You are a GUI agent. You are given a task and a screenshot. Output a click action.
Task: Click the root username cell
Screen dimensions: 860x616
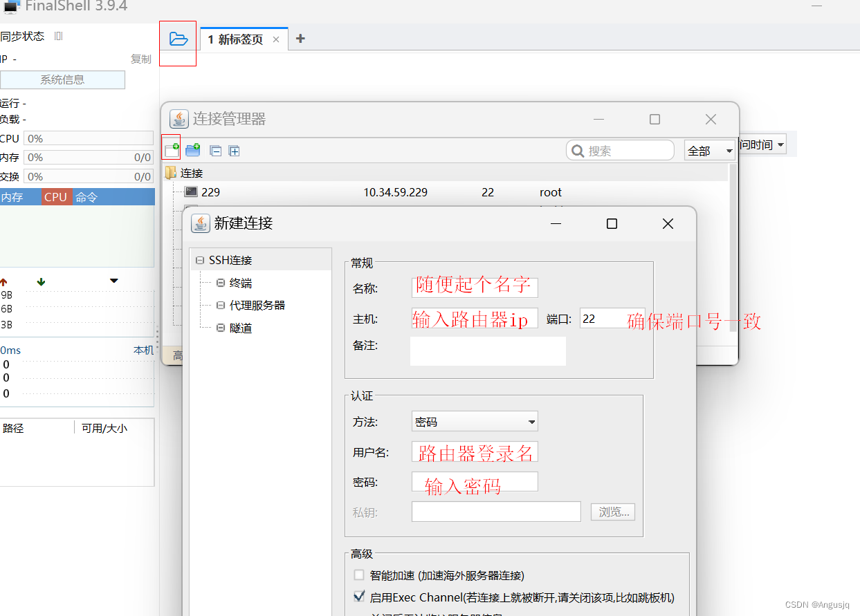551,192
